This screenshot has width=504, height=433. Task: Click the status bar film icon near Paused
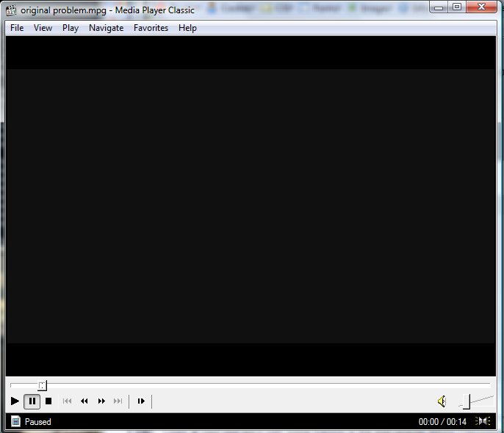[15, 421]
